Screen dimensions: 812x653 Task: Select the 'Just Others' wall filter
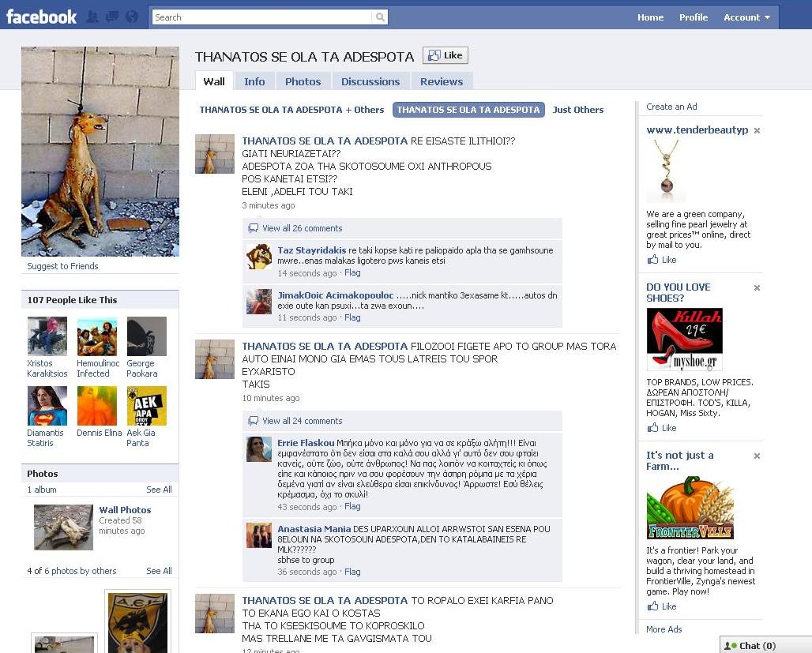point(577,110)
